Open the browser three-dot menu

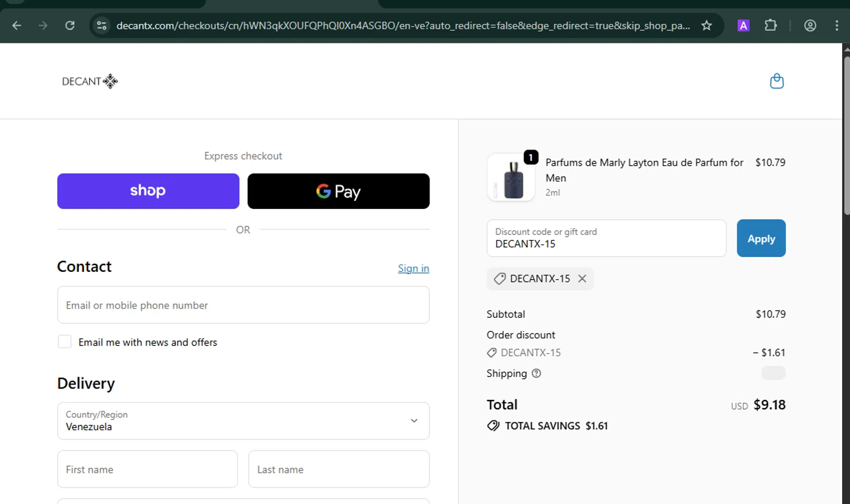[836, 25]
